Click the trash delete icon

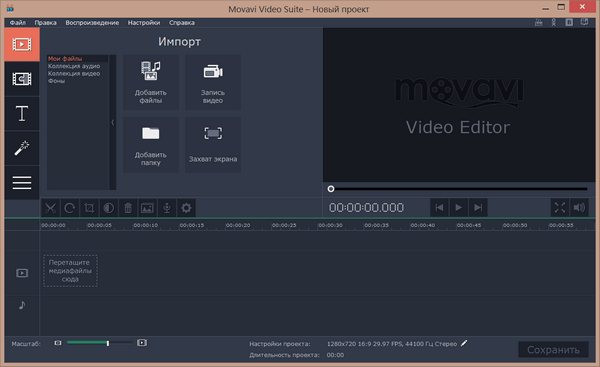(128, 208)
